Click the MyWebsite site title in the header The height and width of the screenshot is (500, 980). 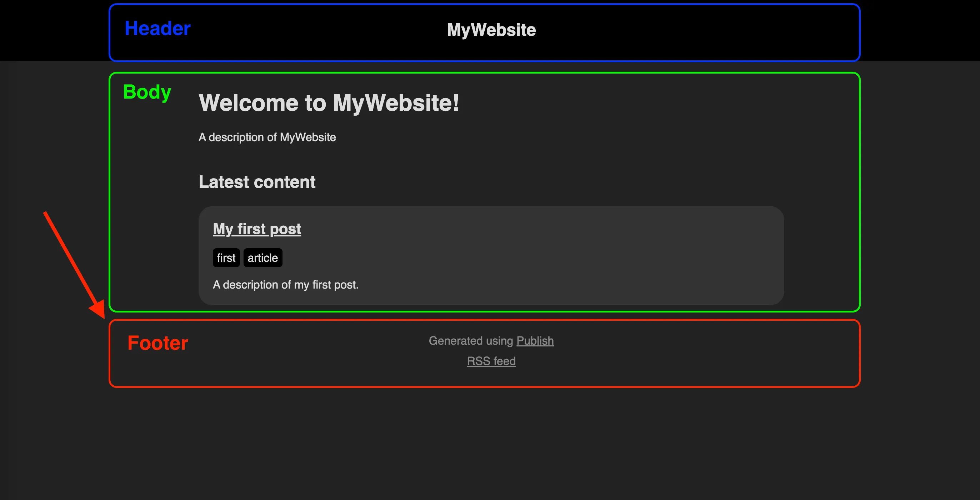point(491,30)
